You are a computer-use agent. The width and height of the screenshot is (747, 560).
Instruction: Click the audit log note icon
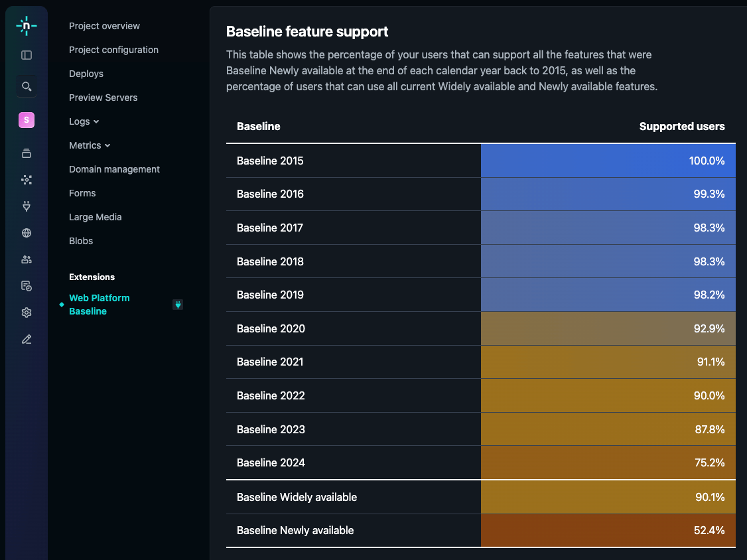tap(26, 286)
